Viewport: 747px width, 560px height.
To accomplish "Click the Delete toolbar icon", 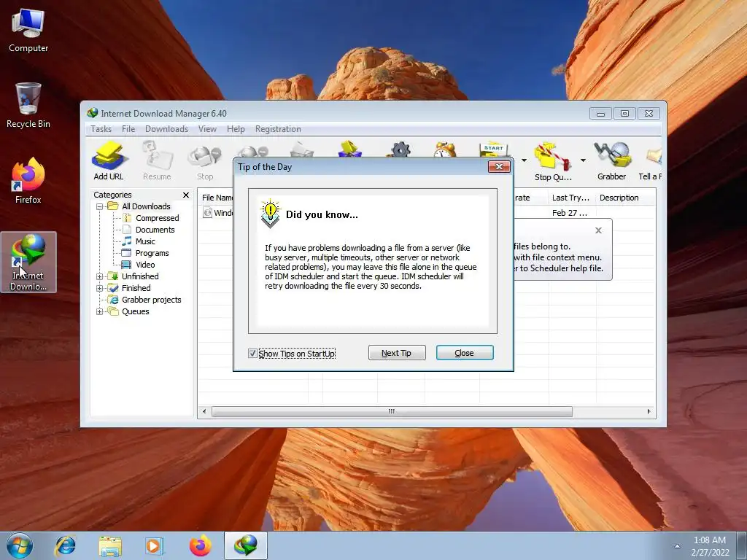I will coord(302,149).
